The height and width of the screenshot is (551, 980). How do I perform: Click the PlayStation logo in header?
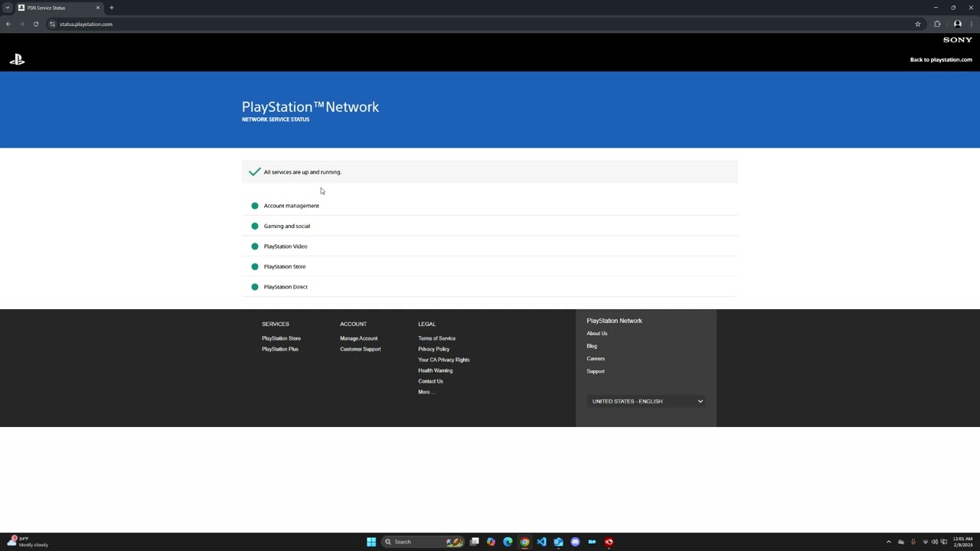pos(17,59)
